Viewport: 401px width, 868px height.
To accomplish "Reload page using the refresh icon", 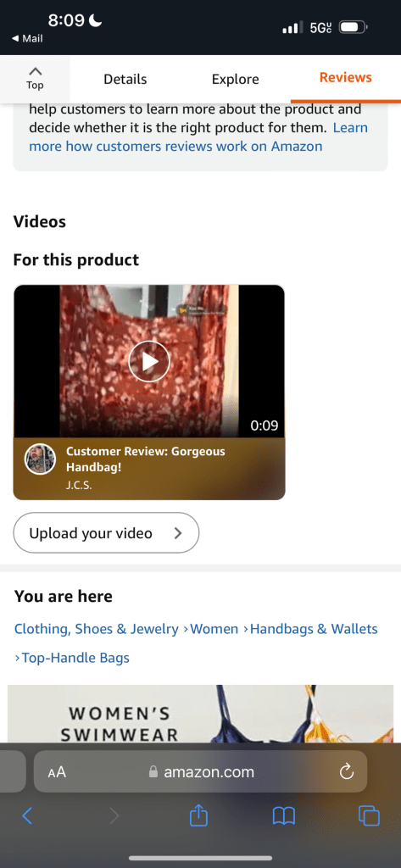I will [x=346, y=771].
